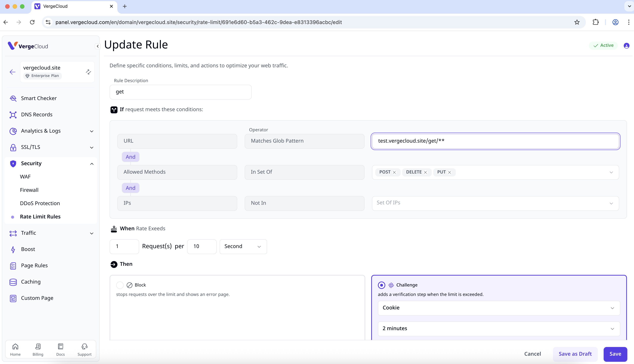Open WAF under Security
The width and height of the screenshot is (634, 364).
[x=25, y=177]
